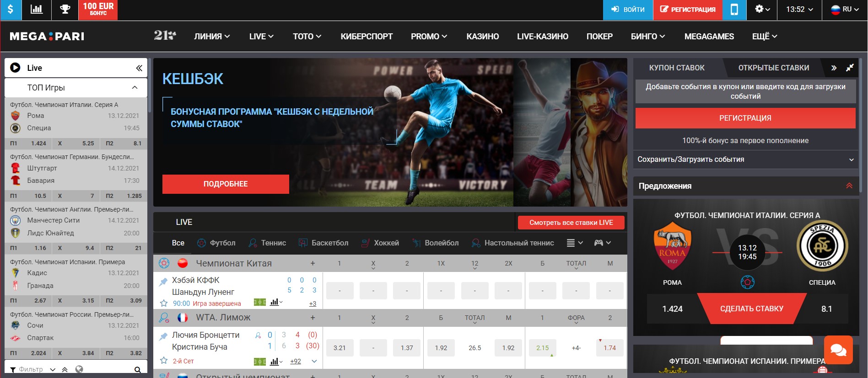Click Смотреть все ставки LIVE button
This screenshot has height=378, width=868.
(571, 223)
